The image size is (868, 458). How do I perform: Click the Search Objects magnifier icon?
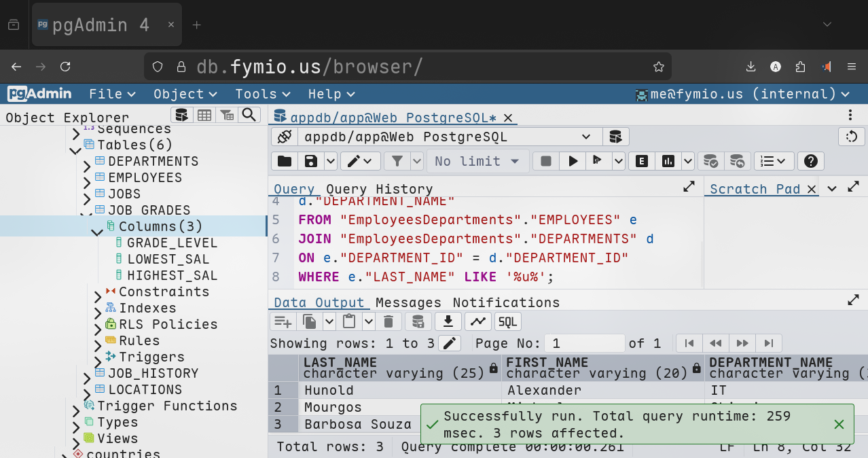click(249, 115)
